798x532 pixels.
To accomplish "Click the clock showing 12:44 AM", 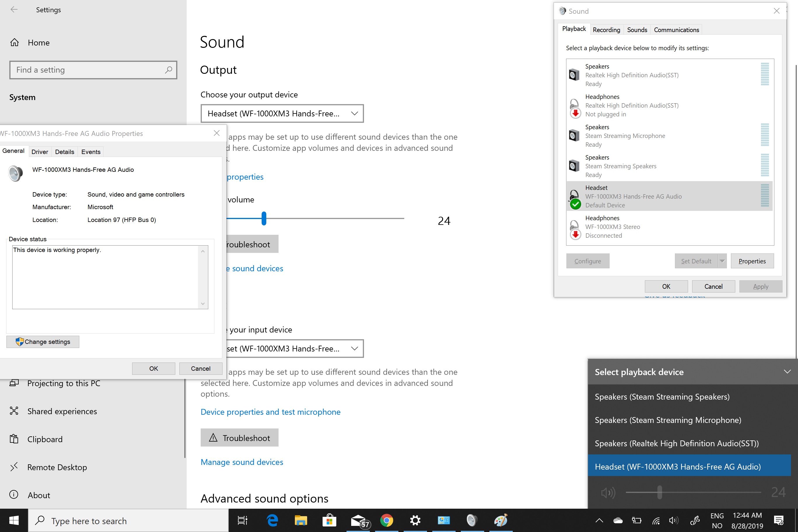I will click(747, 520).
